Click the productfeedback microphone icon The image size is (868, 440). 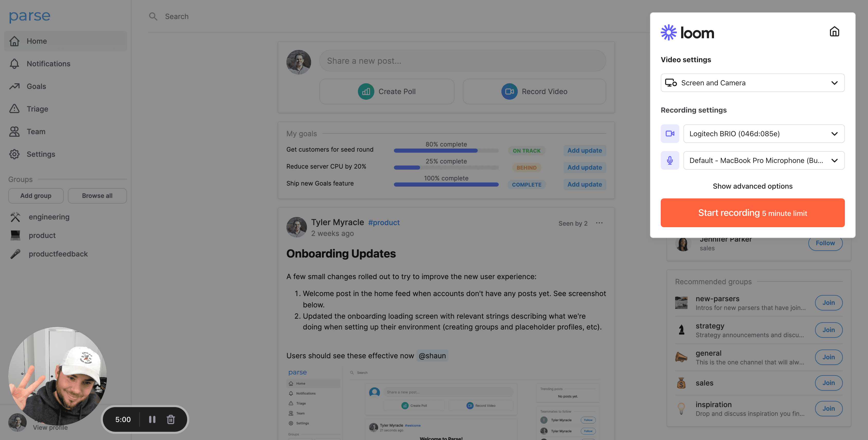[15, 254]
